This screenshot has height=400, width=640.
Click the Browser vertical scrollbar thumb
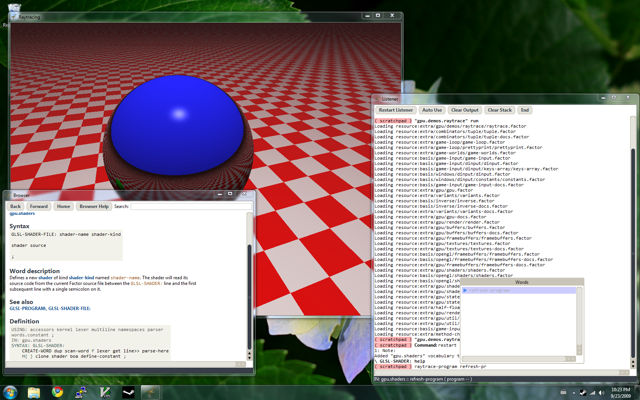point(249,296)
